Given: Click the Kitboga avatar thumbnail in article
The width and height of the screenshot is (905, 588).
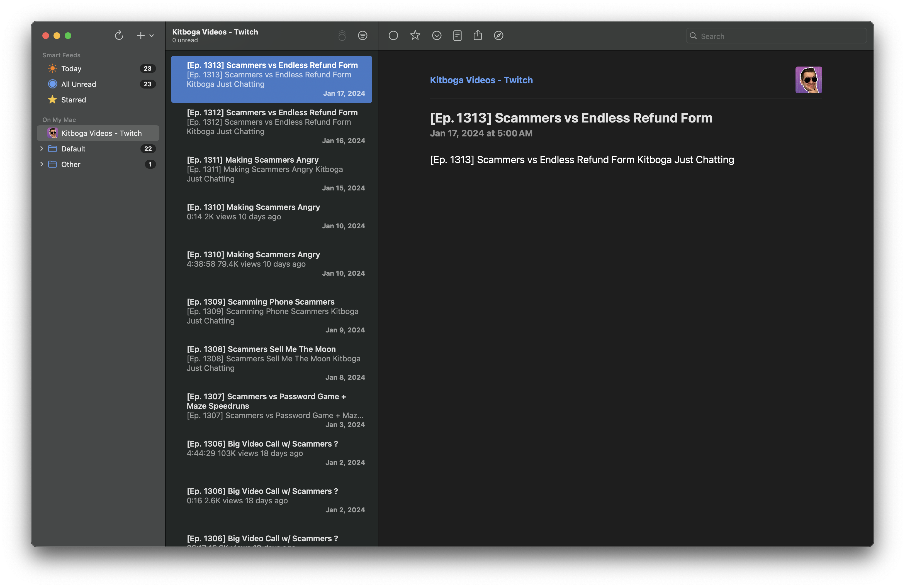Looking at the screenshot, I should [x=808, y=80].
